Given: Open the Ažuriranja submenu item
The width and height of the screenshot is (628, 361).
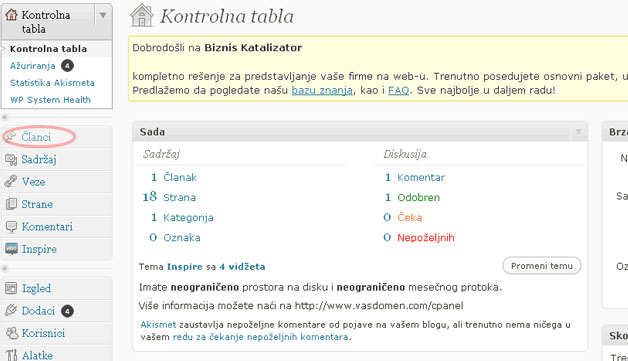Looking at the screenshot, I should pyautogui.click(x=32, y=66).
